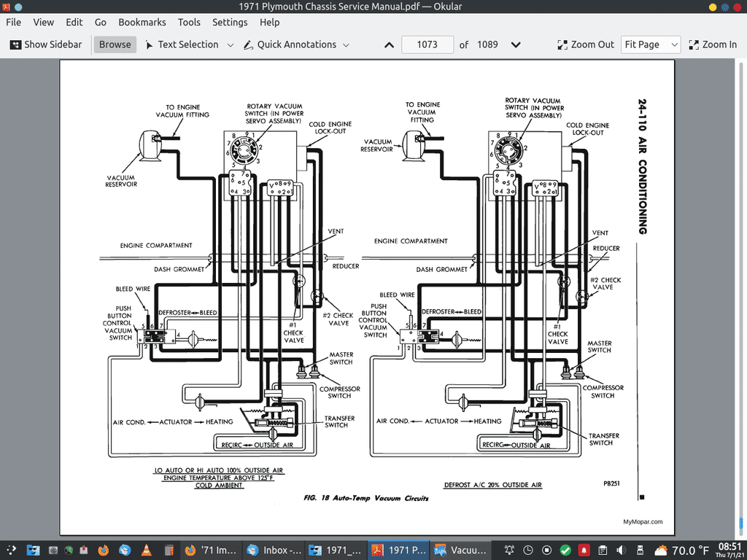Activate the Text Selection tool
Viewport: 747px width, 560px height.
[x=181, y=44]
